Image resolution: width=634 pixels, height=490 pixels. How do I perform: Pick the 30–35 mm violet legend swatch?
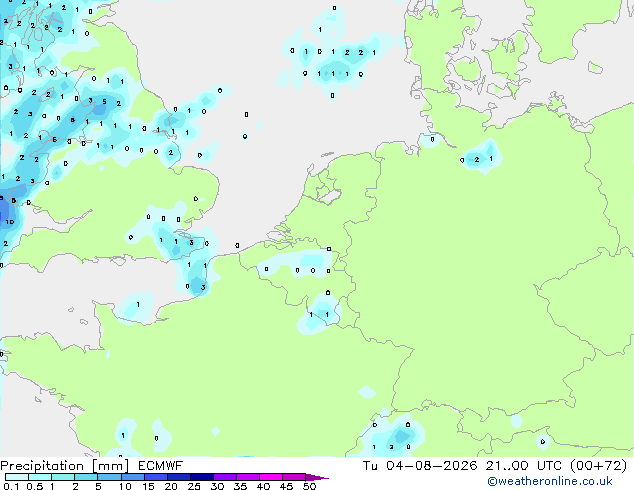tap(225, 477)
